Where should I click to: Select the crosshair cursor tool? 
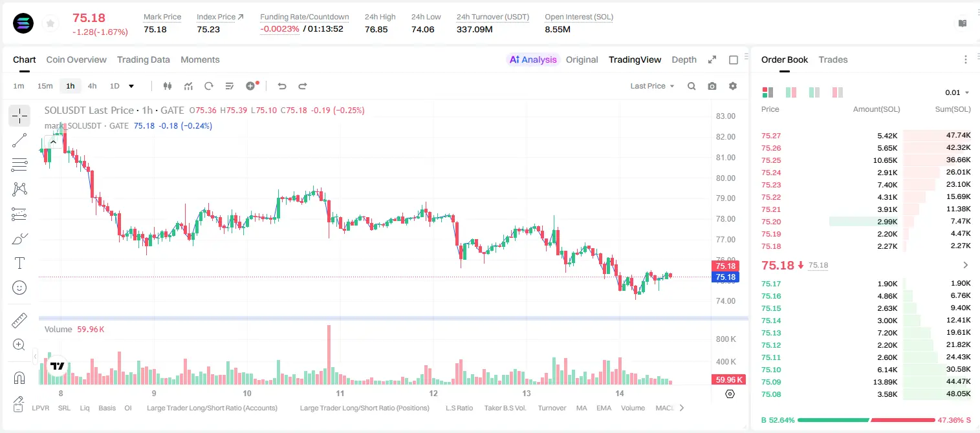[19, 116]
